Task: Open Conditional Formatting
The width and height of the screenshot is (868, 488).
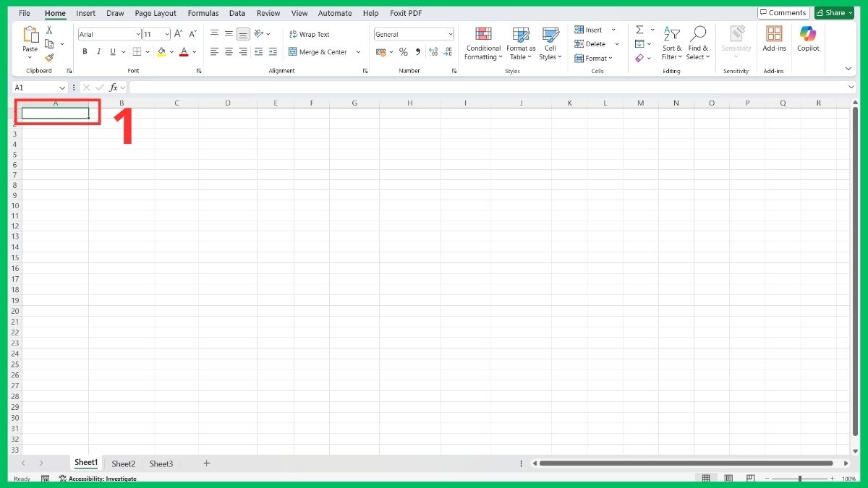Action: pyautogui.click(x=482, y=43)
